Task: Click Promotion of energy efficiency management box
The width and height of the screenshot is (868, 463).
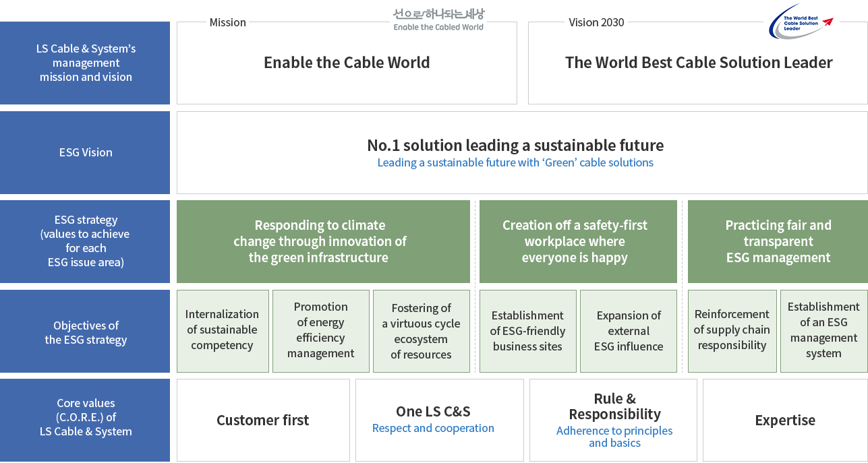Action: pyautogui.click(x=321, y=330)
